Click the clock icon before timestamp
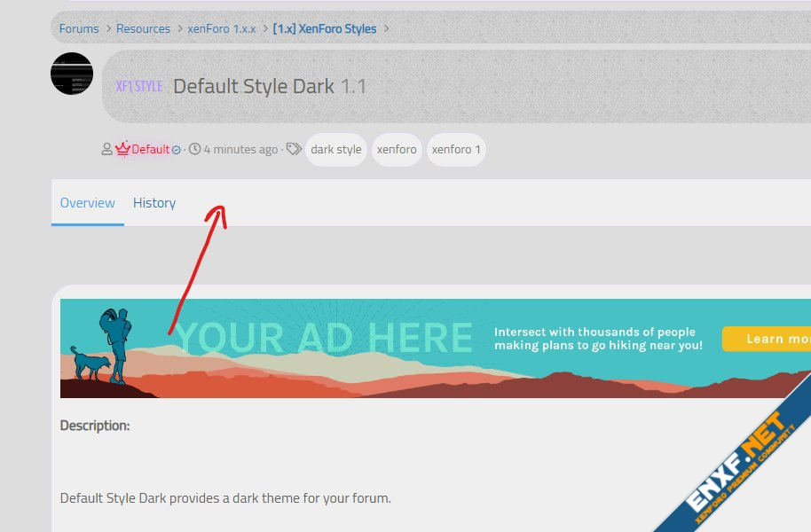This screenshot has width=811, height=532. point(195,150)
